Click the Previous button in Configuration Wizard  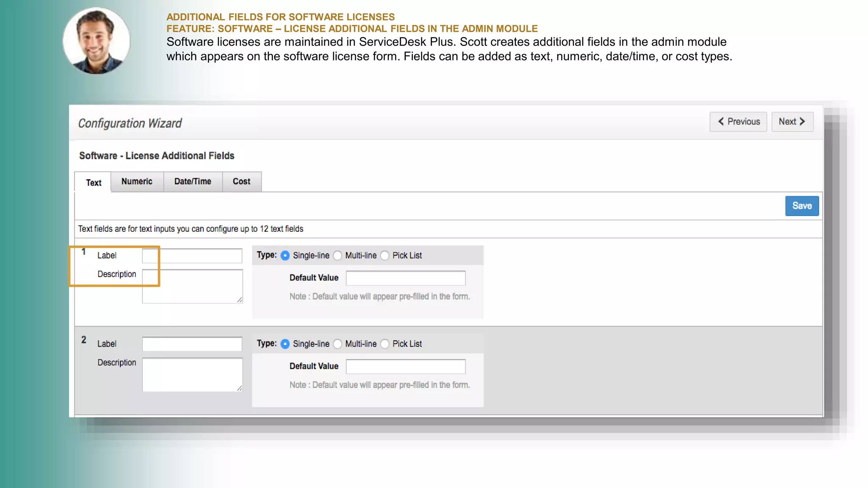(x=738, y=122)
